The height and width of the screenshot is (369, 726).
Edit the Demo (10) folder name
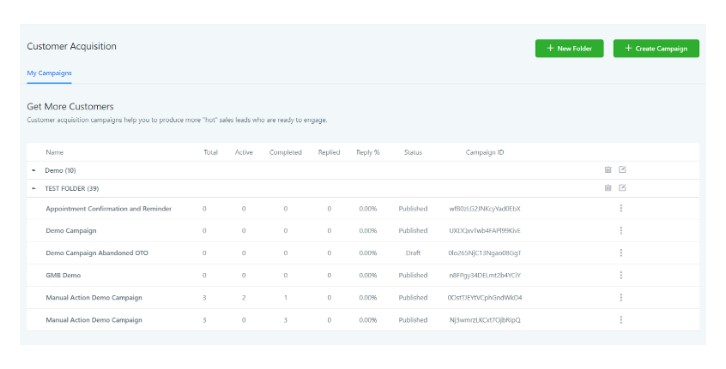622,170
